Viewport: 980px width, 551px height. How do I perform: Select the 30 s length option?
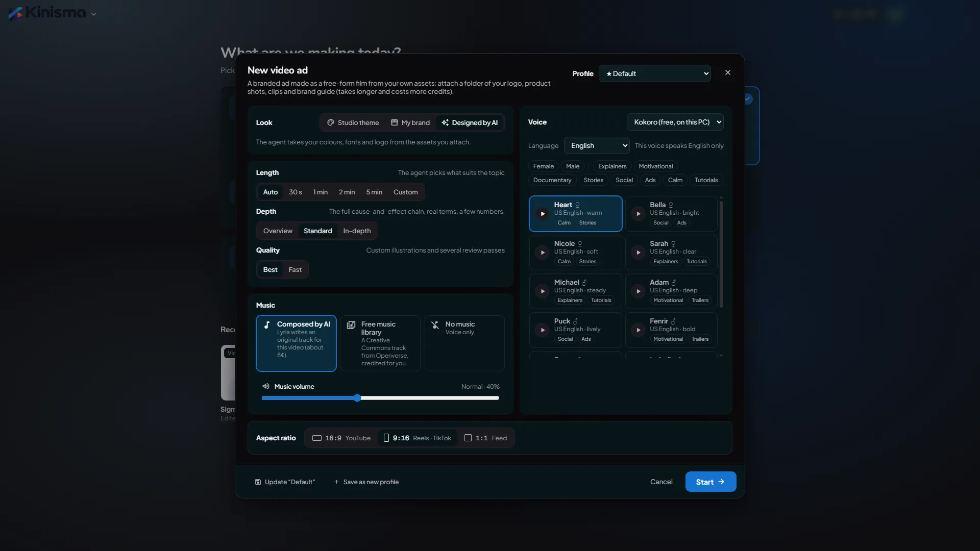pyautogui.click(x=296, y=192)
